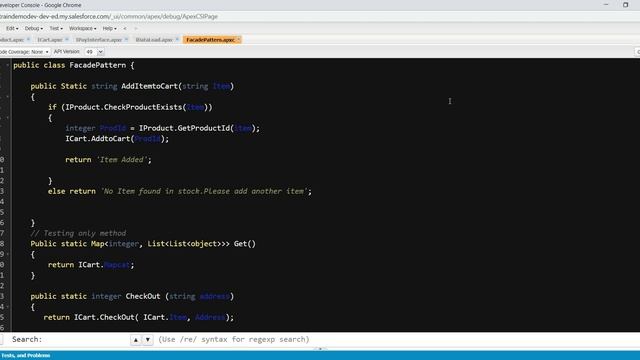Minimize the Chrome window
640x360 pixels.
pyautogui.click(x=606, y=5)
